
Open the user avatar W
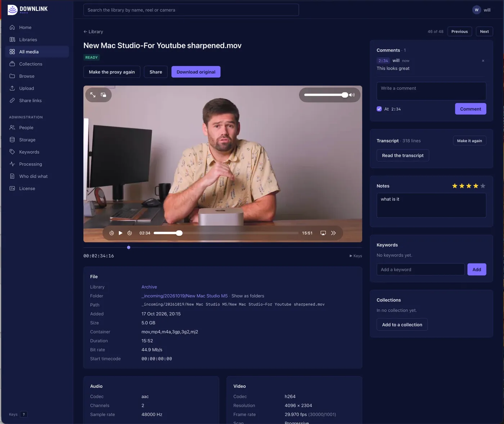pyautogui.click(x=477, y=10)
